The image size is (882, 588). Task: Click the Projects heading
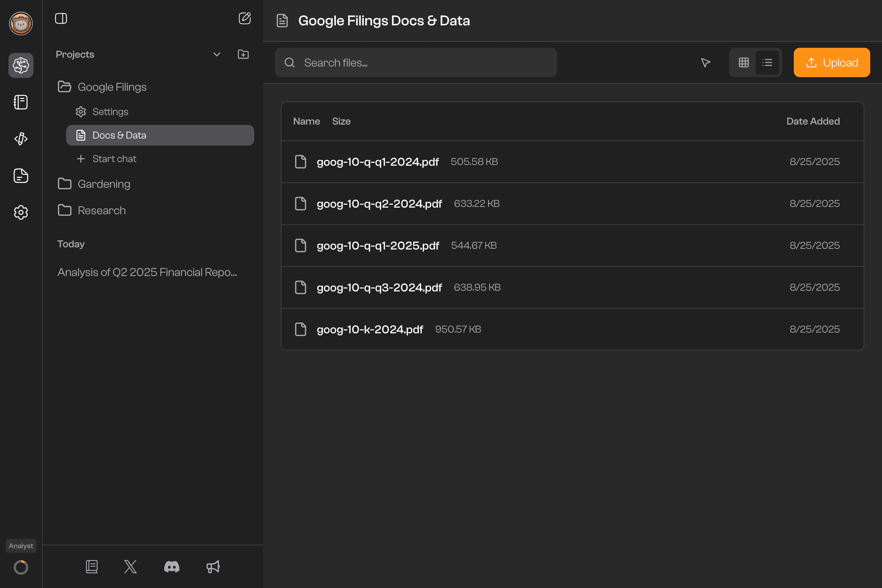[x=75, y=54]
